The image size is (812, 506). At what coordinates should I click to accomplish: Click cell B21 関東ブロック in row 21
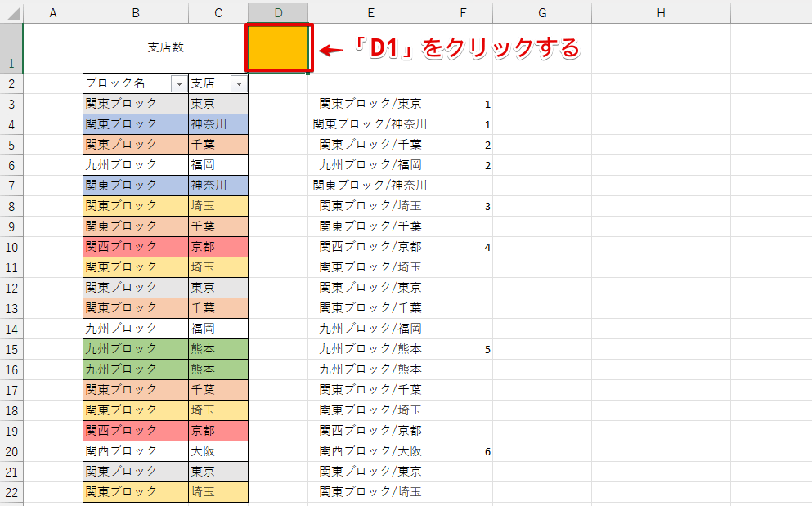(x=136, y=472)
